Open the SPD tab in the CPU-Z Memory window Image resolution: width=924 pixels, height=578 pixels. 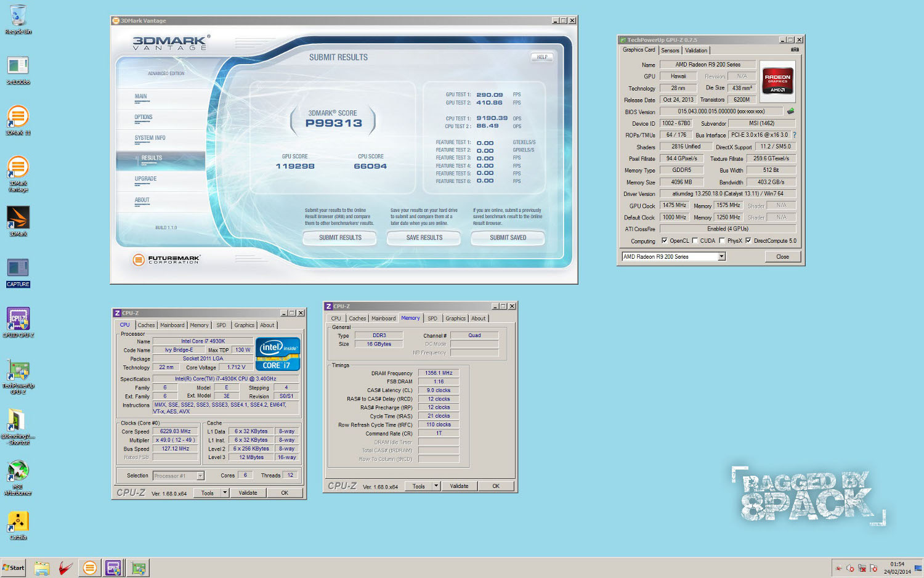432,319
